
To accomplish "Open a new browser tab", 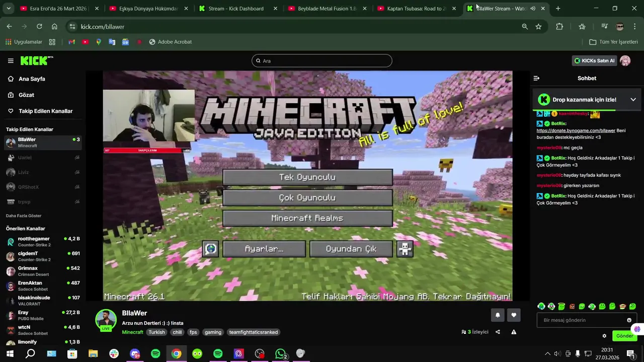I will [x=558, y=9].
